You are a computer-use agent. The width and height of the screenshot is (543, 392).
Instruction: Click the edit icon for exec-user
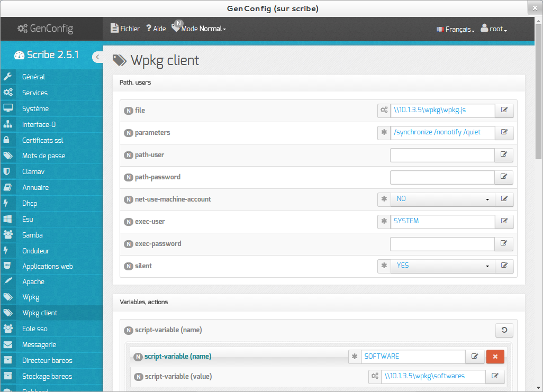pos(504,221)
